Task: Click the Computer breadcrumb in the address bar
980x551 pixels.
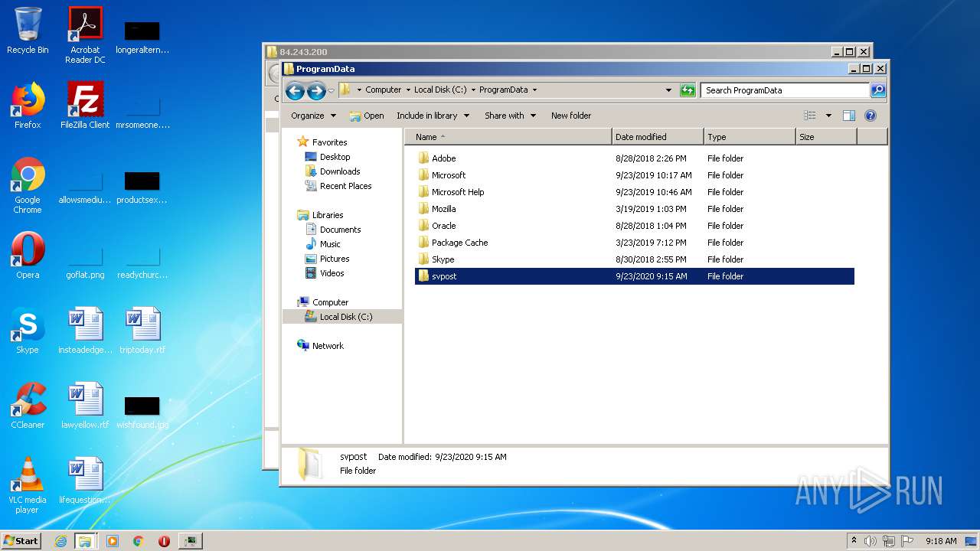Action: 383,90
